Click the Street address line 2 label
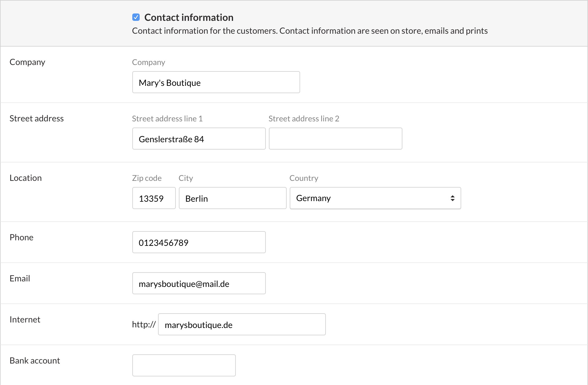 click(304, 119)
